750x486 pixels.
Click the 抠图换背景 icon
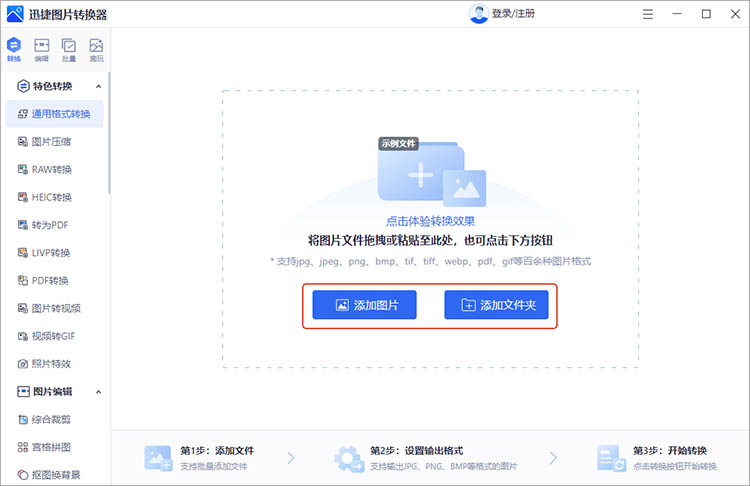click(22, 475)
